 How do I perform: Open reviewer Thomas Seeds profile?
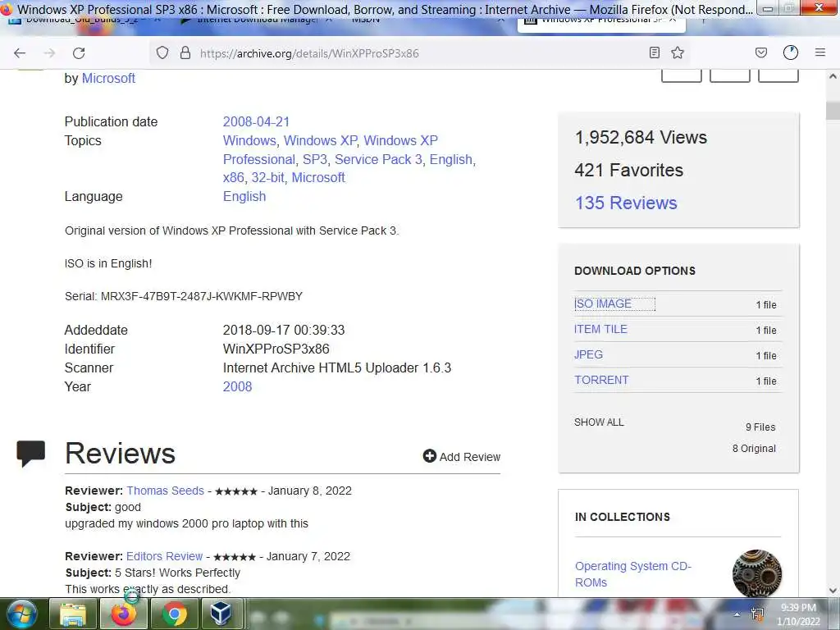click(x=165, y=491)
